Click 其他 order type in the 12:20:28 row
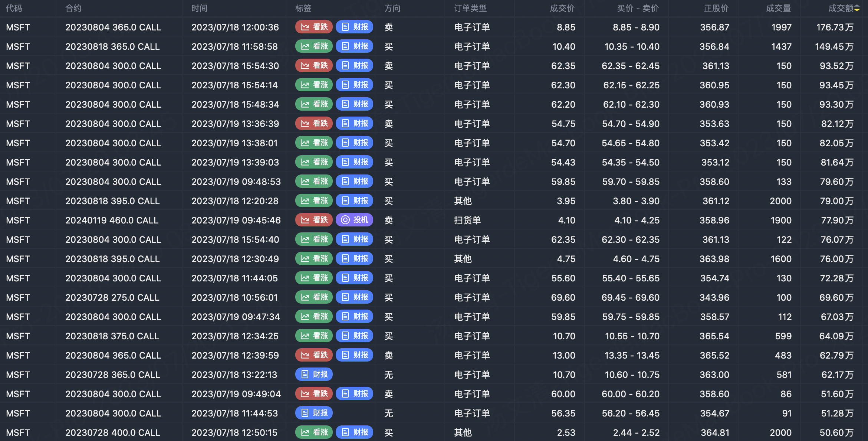The image size is (868, 441). [463, 201]
